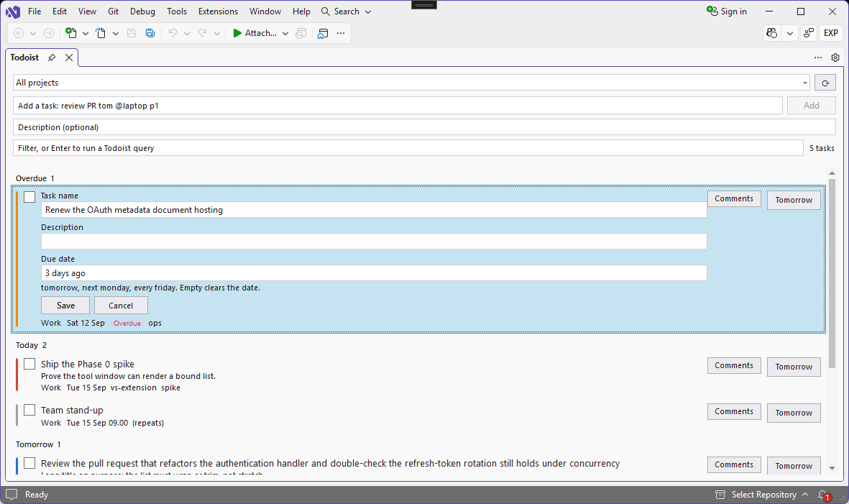Open the Extensions menu
This screenshot has height=504, width=849.
218,12
